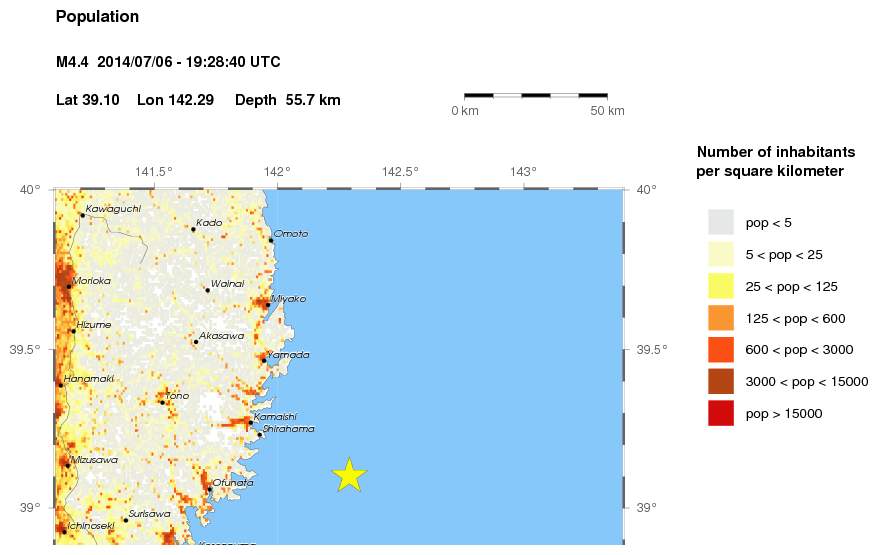Click the left 39.5° latitude label
The width and height of the screenshot is (878, 555).
[25, 350]
